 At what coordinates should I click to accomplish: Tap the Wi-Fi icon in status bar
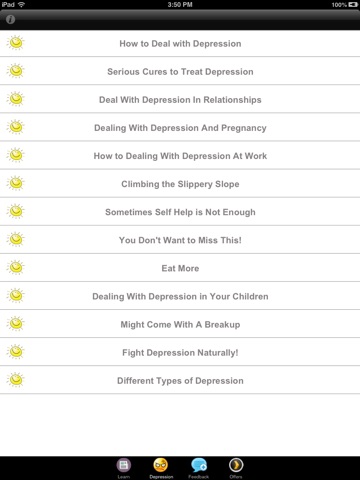pos(21,4)
